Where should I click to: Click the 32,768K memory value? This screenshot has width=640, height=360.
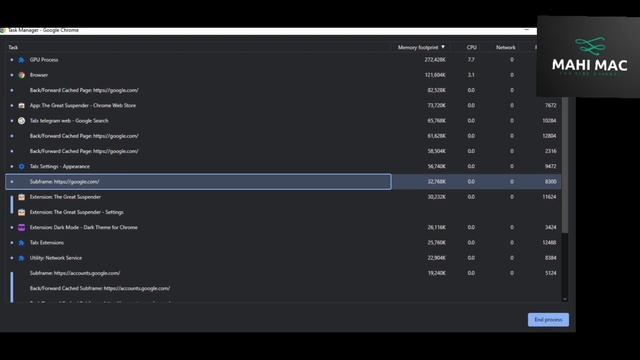point(436,182)
